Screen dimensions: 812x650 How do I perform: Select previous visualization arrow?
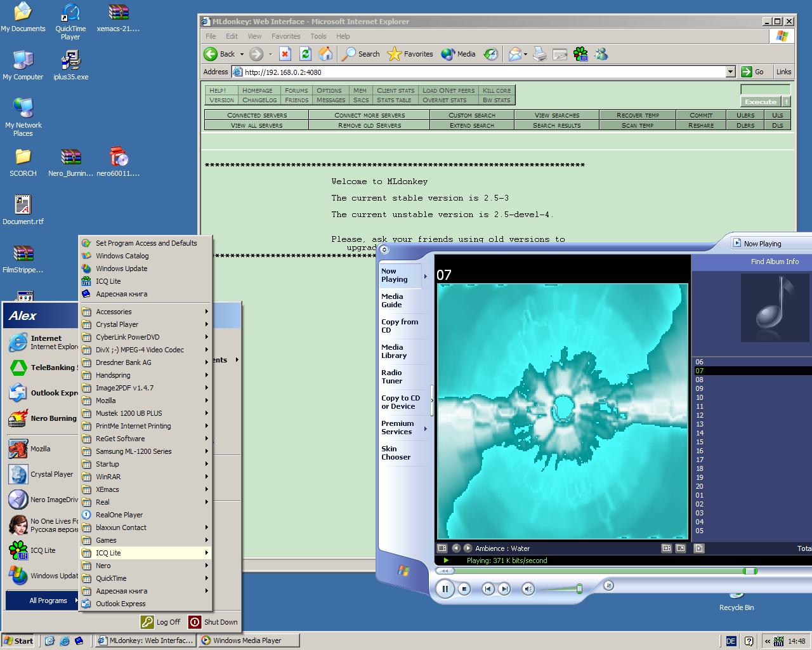pos(455,548)
